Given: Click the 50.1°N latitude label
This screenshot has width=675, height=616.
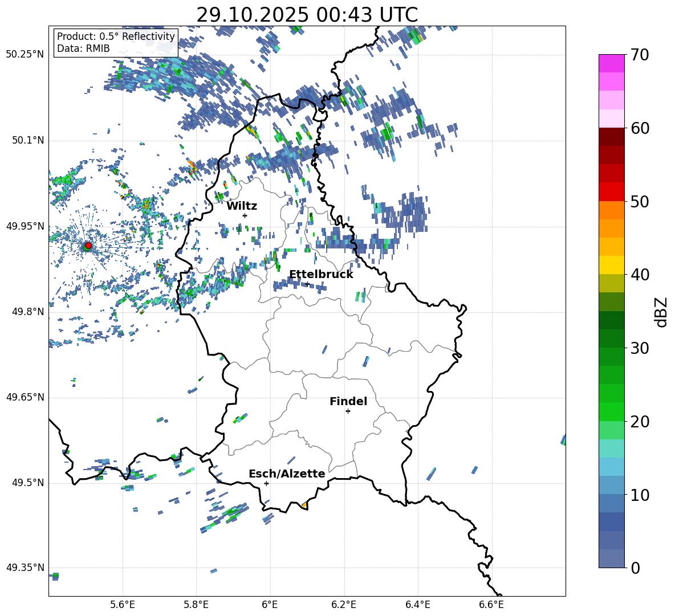Looking at the screenshot, I should point(28,141).
